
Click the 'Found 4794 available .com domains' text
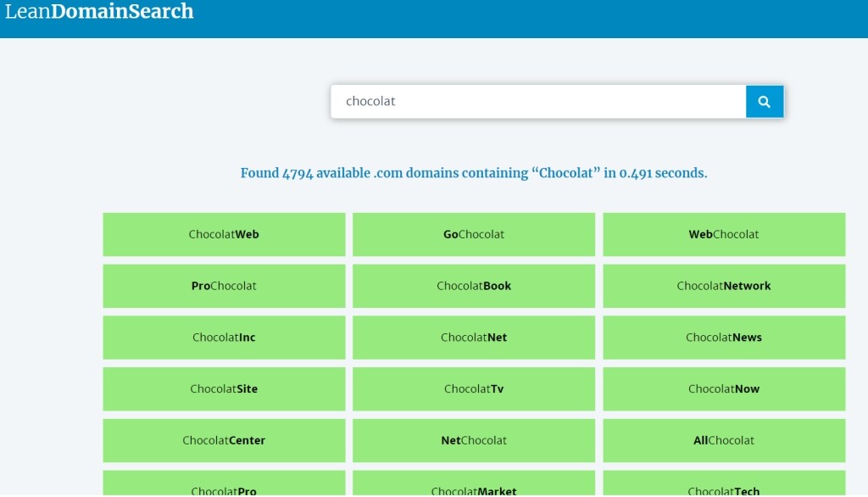click(474, 173)
